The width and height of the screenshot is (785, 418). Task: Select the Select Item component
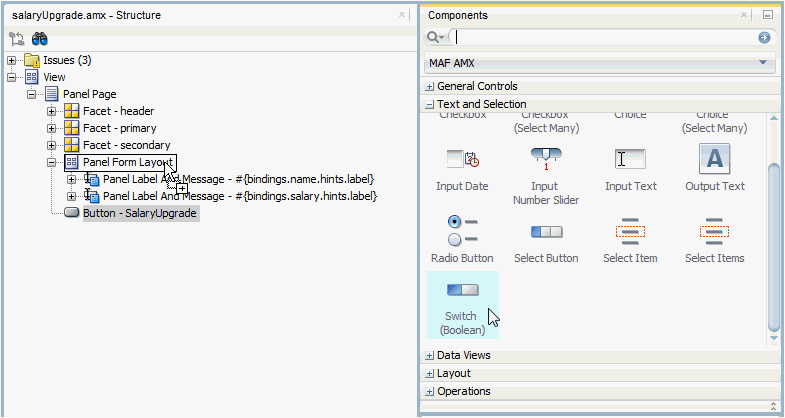[630, 241]
